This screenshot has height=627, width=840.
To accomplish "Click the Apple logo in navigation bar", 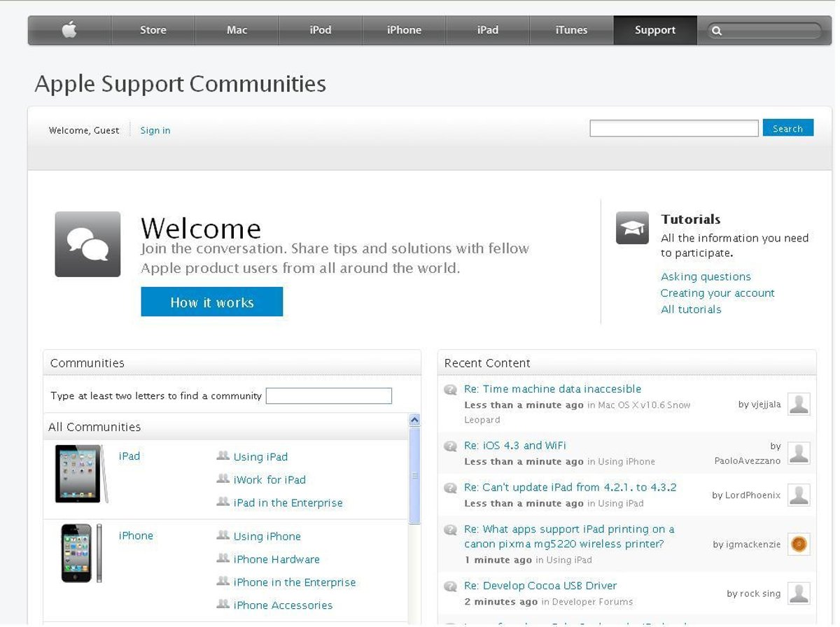I will (69, 30).
